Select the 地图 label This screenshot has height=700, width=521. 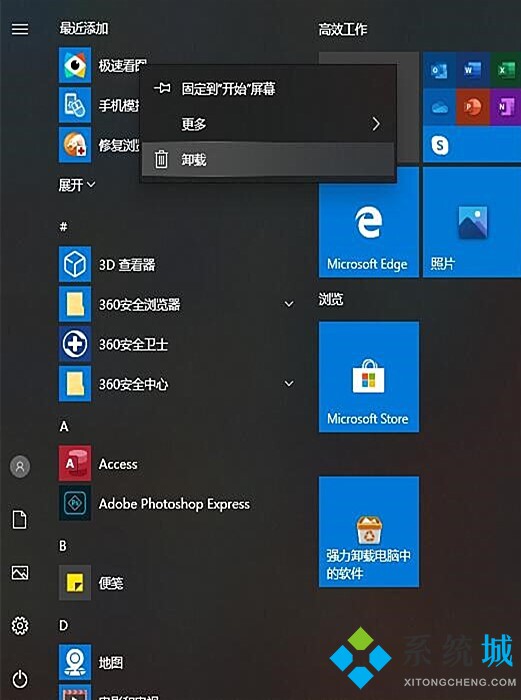111,662
